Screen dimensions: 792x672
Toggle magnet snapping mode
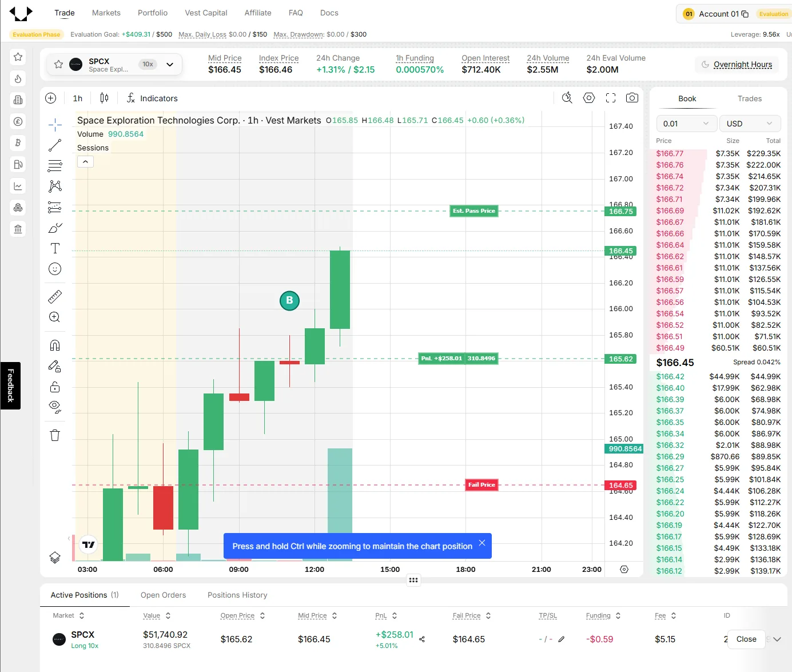tap(55, 345)
